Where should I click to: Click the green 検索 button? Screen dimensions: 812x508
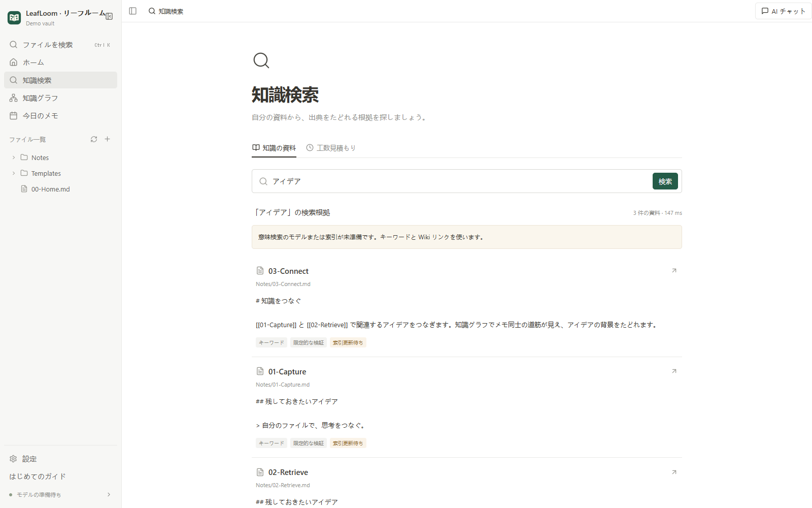coord(665,181)
